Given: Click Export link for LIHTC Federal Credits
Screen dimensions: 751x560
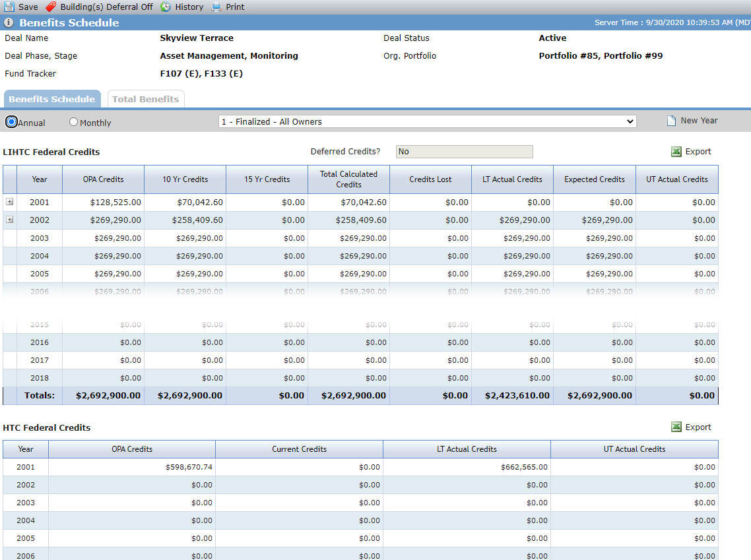Looking at the screenshot, I should pyautogui.click(x=698, y=152).
